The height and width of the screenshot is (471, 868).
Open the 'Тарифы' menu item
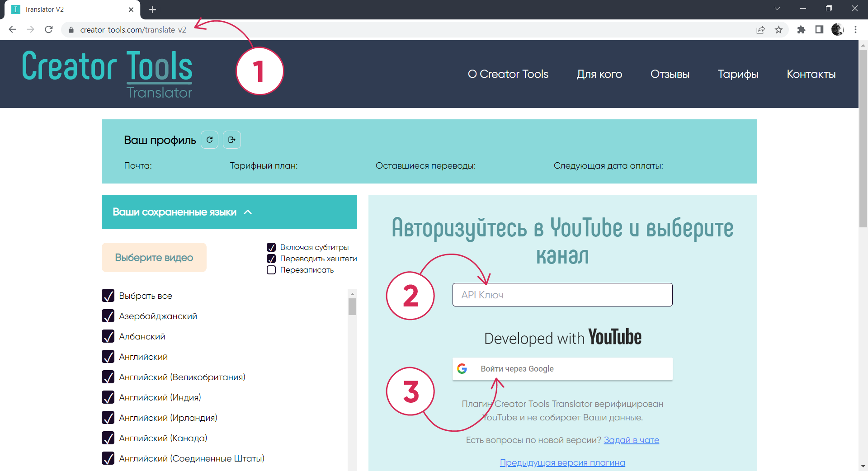point(738,74)
